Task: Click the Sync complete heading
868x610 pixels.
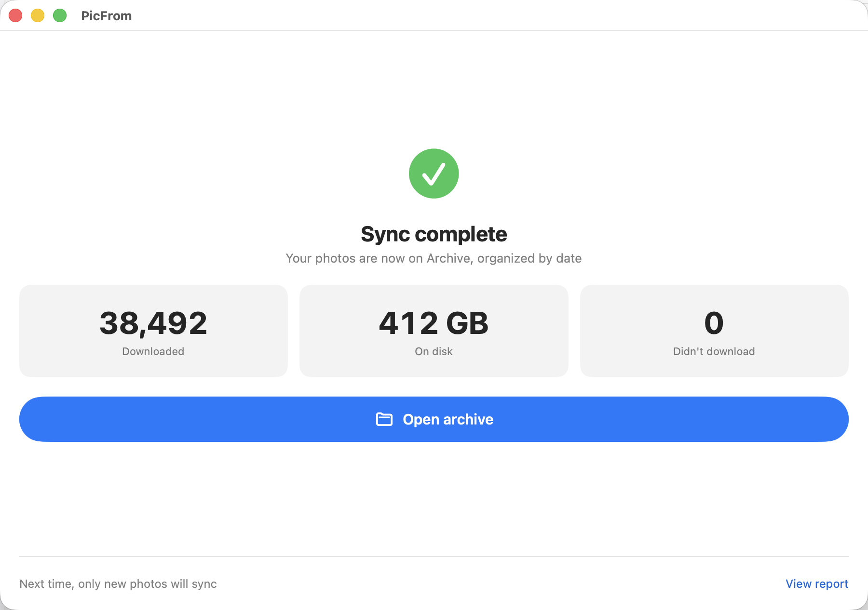Action: 434,234
